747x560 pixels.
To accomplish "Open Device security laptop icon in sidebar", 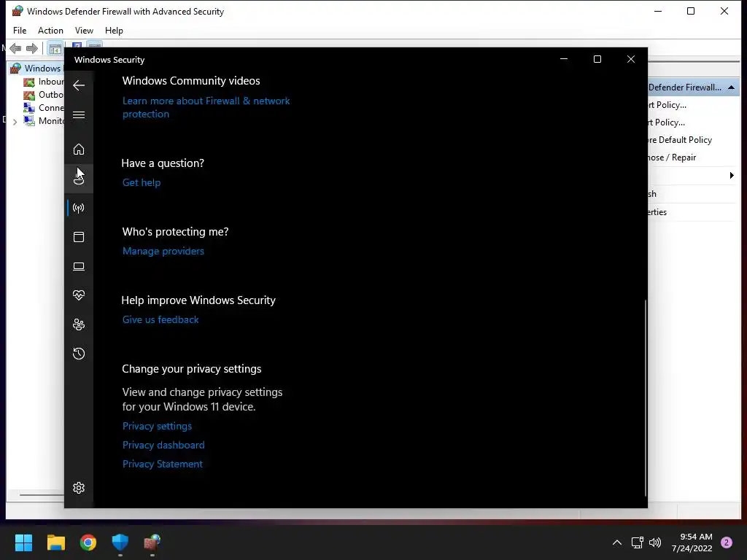I will tap(79, 267).
